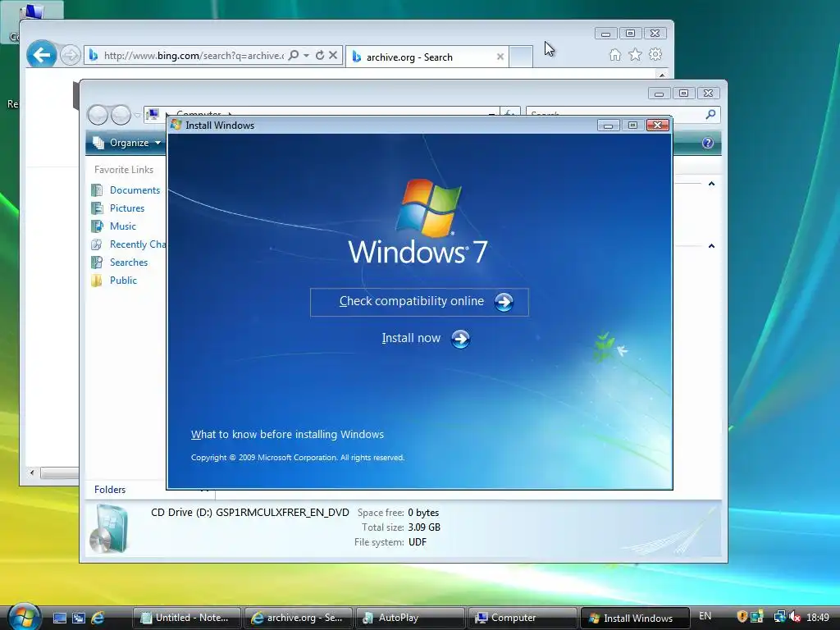Collapse the lower group chevron in Computer window

711,246
